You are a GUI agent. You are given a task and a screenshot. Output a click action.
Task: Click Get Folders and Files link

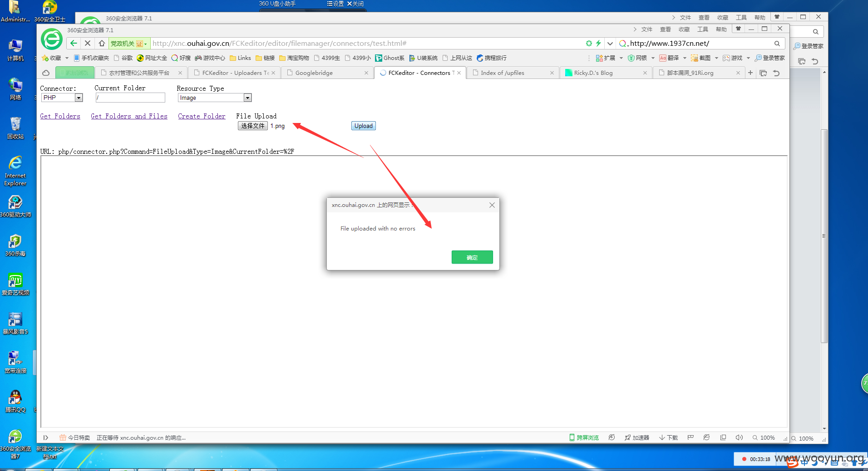129,116
